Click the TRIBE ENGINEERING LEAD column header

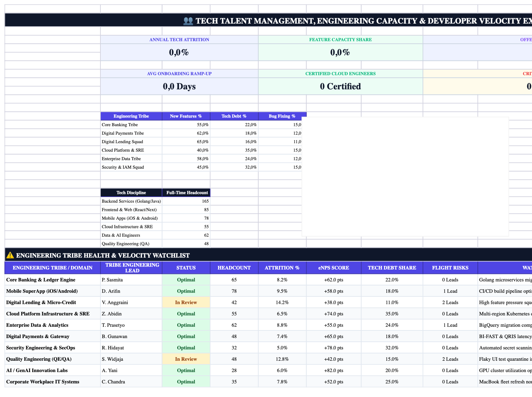pyautogui.click(x=131, y=268)
